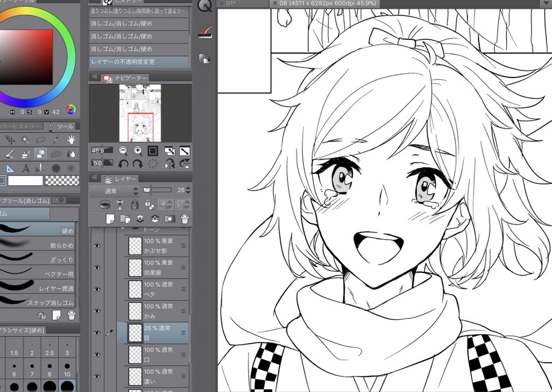Toggle clip to layer below
This screenshot has width=552, height=392.
click(x=105, y=204)
